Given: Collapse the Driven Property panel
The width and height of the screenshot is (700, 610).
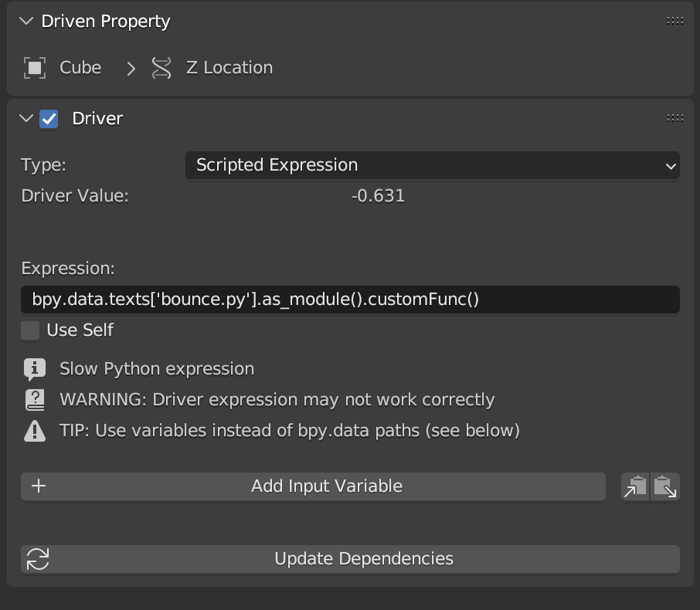Looking at the screenshot, I should (x=27, y=22).
